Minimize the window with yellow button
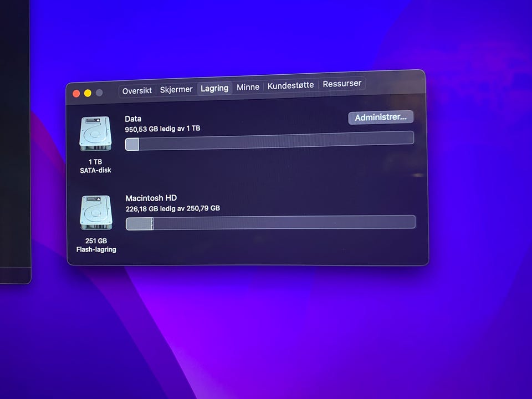 click(x=88, y=93)
